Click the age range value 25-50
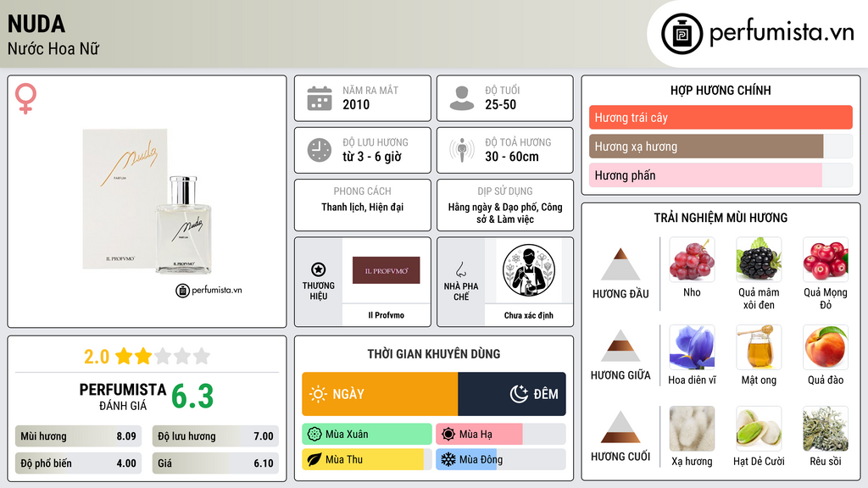868x488 pixels. click(x=500, y=104)
